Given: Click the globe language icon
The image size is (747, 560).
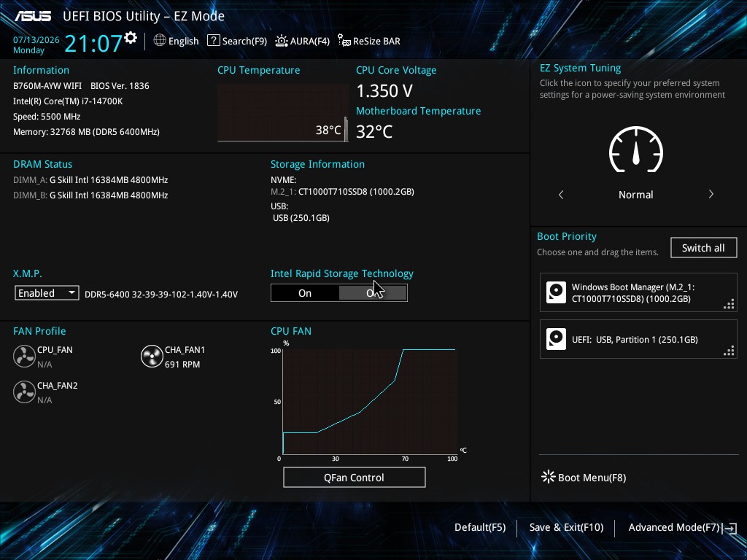Looking at the screenshot, I should coord(160,41).
